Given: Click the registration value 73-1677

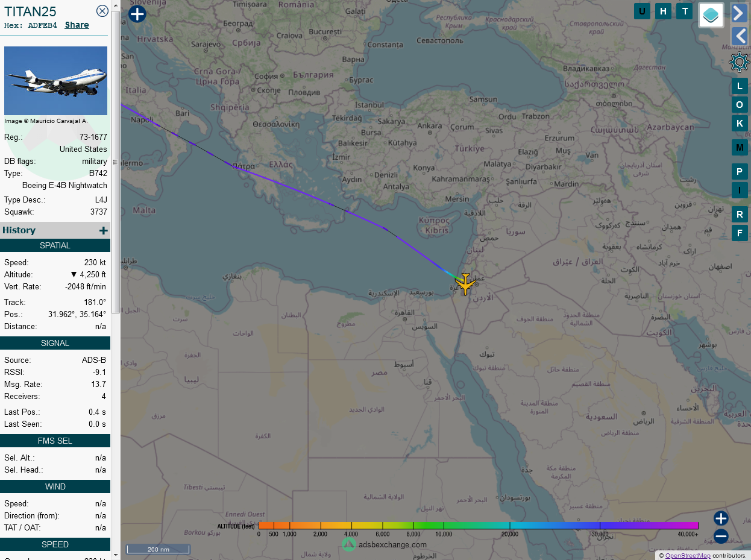Looking at the screenshot, I should coord(93,137).
